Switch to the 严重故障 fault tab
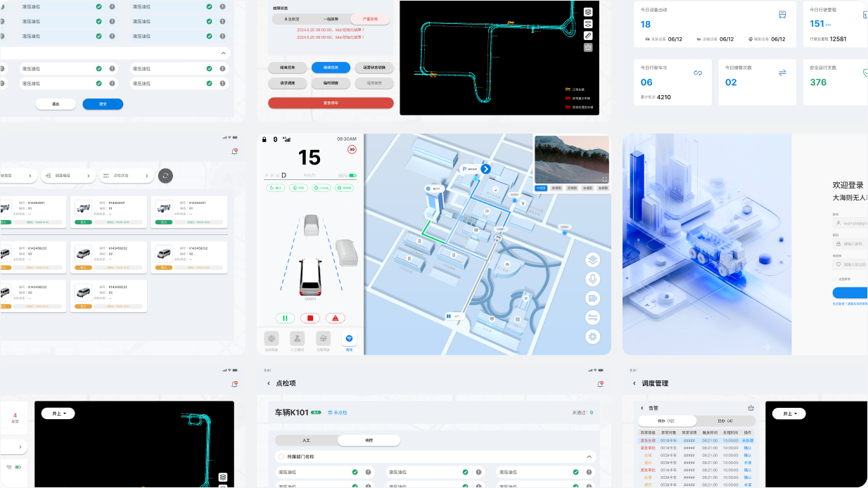This screenshot has width=868, height=488. pos(370,19)
